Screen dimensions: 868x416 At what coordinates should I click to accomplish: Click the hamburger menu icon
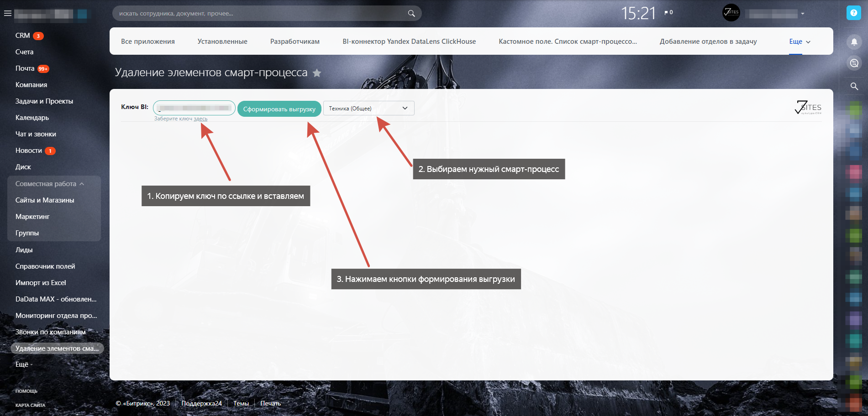coord(7,13)
